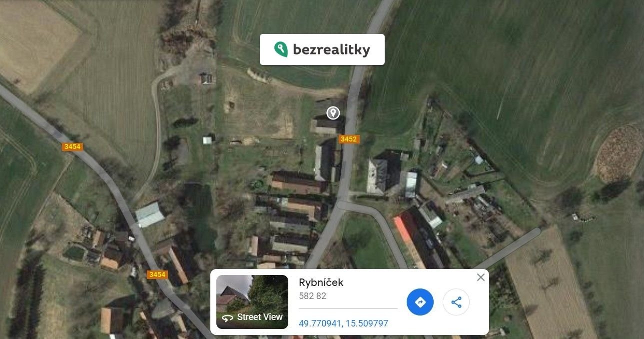Click the small white shed west of pin
This screenshot has width=644, height=339.
[x=207, y=140]
